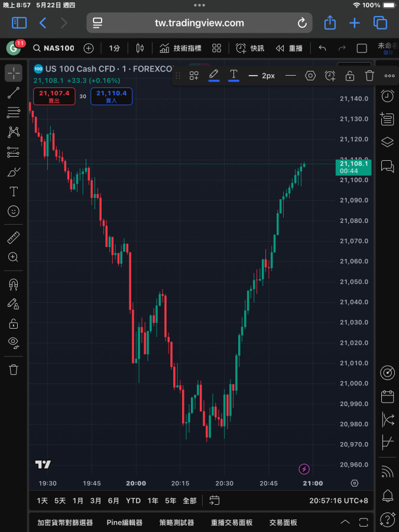Open drawing settings hexagon icon
This screenshot has width=399, height=532.
coord(310,76)
